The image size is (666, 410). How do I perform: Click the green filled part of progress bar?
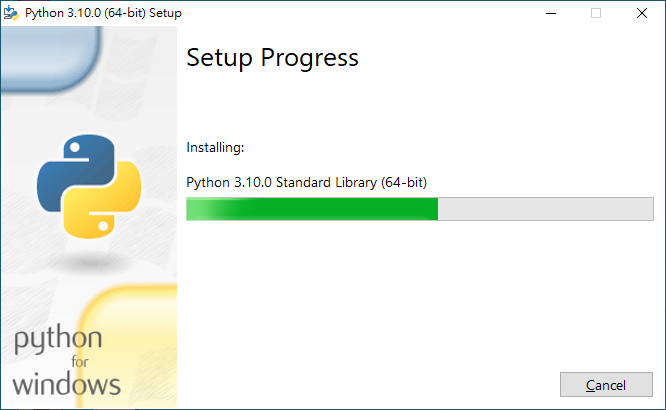pos(340,209)
